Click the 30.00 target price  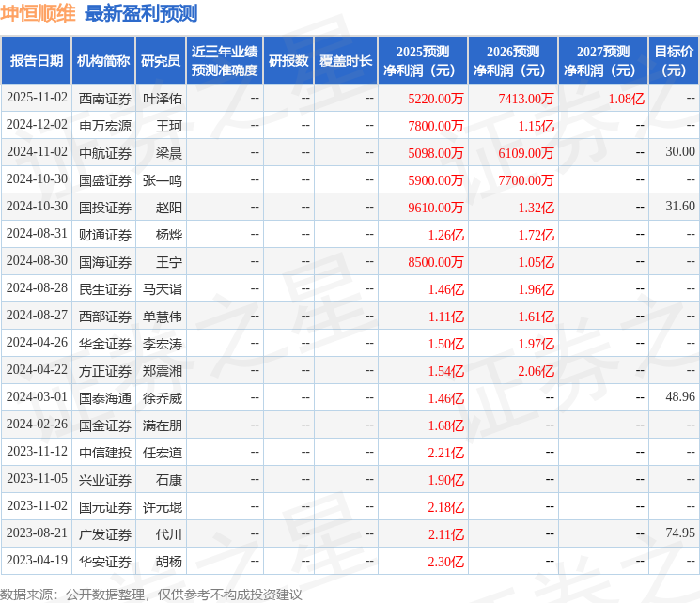point(680,152)
